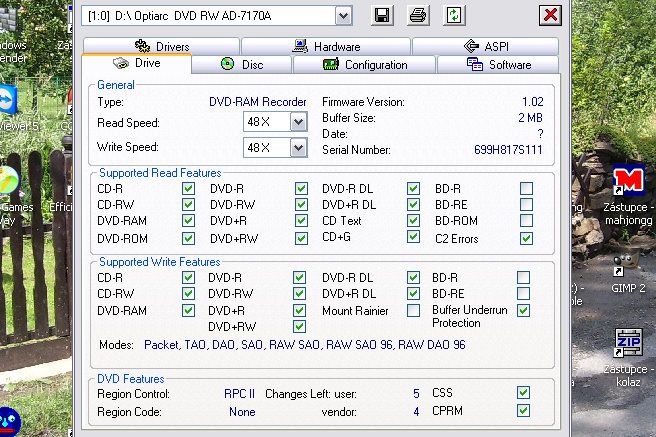Toggle BD-ROM read checkbox

526,220
